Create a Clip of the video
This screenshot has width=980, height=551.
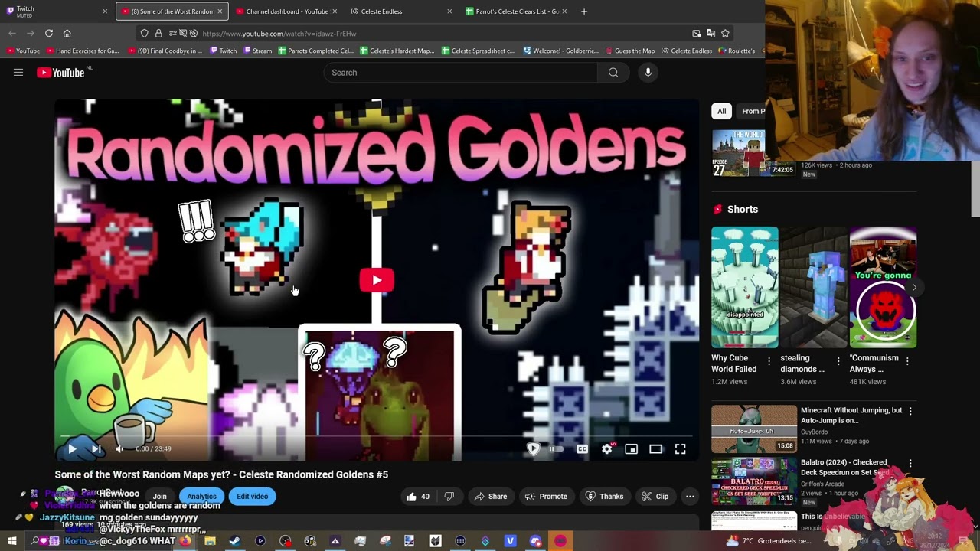pyautogui.click(x=655, y=497)
